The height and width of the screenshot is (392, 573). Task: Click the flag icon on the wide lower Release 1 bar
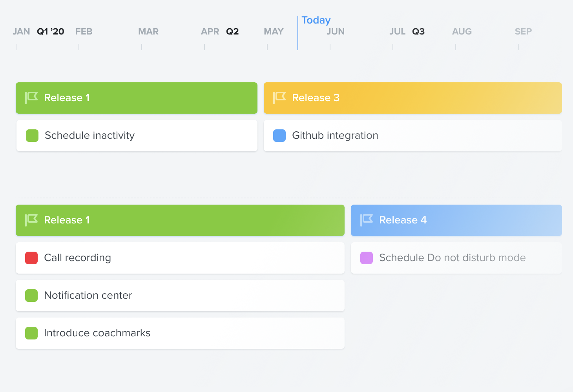(x=31, y=220)
